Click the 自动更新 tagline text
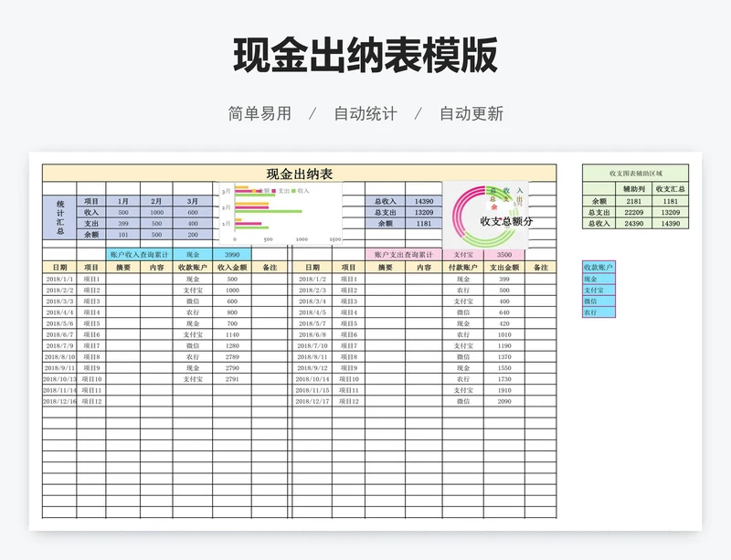 click(471, 113)
